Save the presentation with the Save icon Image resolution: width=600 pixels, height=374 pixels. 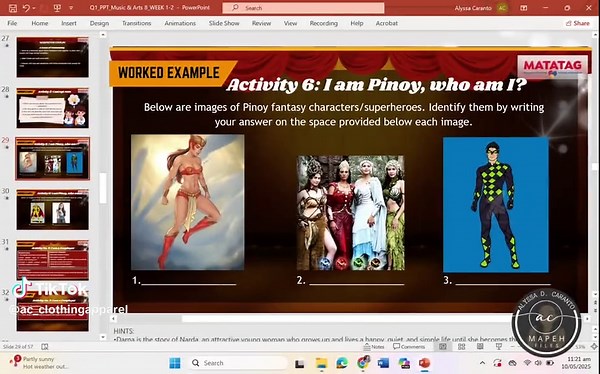12,8
